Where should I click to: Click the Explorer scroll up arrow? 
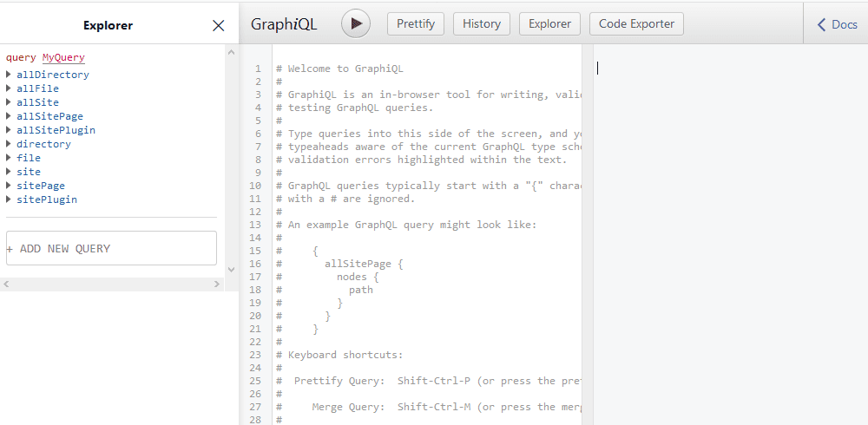pos(232,52)
